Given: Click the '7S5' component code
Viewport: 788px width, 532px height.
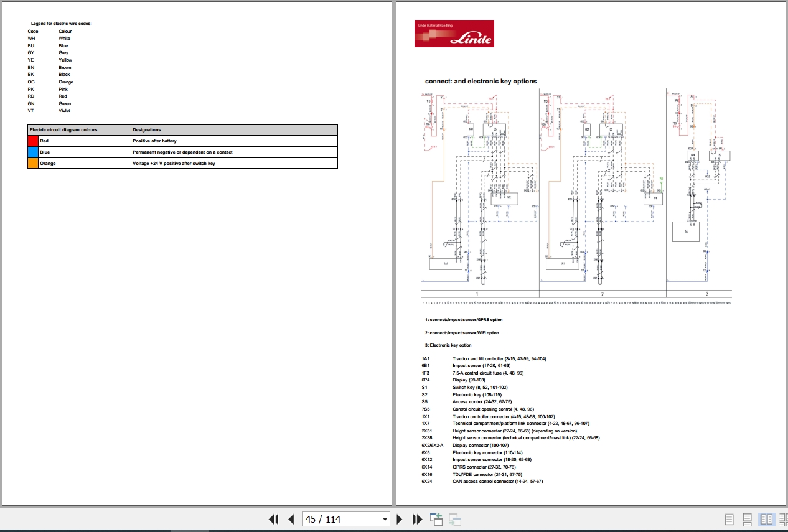Looking at the screenshot, I should tap(425, 409).
